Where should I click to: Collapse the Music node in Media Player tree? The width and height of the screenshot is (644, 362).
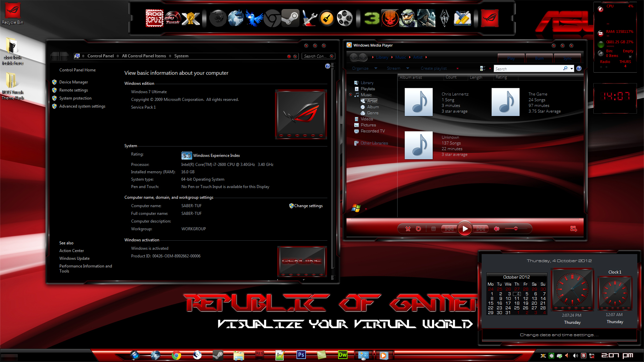click(351, 95)
